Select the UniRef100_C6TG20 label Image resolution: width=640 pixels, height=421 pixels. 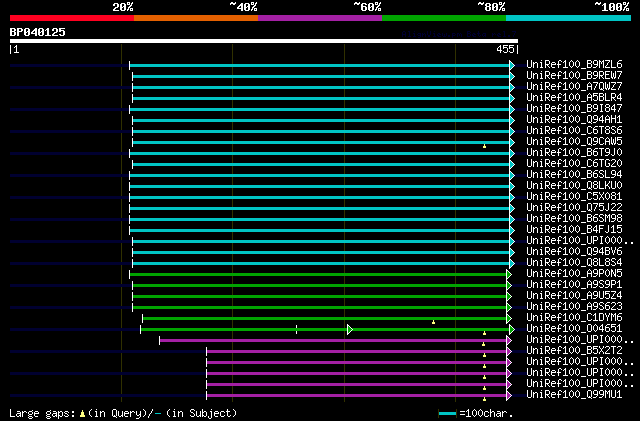[x=574, y=164]
